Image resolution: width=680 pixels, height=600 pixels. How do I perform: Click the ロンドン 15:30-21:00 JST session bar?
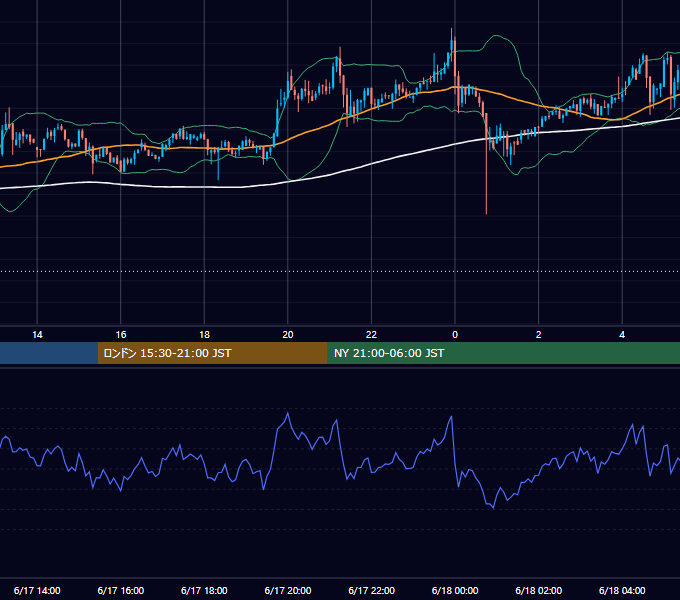point(212,353)
